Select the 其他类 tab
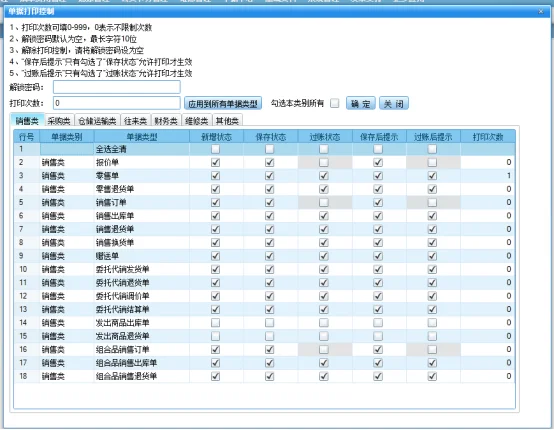The width and height of the screenshot is (554, 430). (227, 121)
